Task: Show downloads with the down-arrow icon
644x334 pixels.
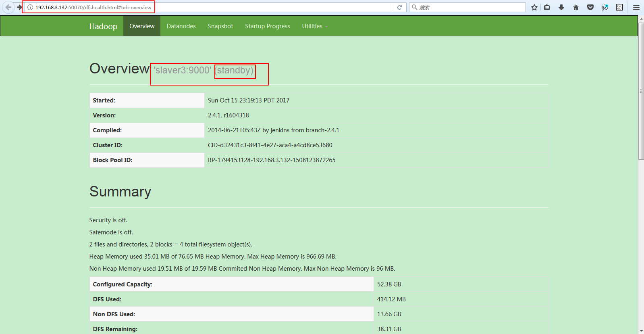Action: coord(561,7)
